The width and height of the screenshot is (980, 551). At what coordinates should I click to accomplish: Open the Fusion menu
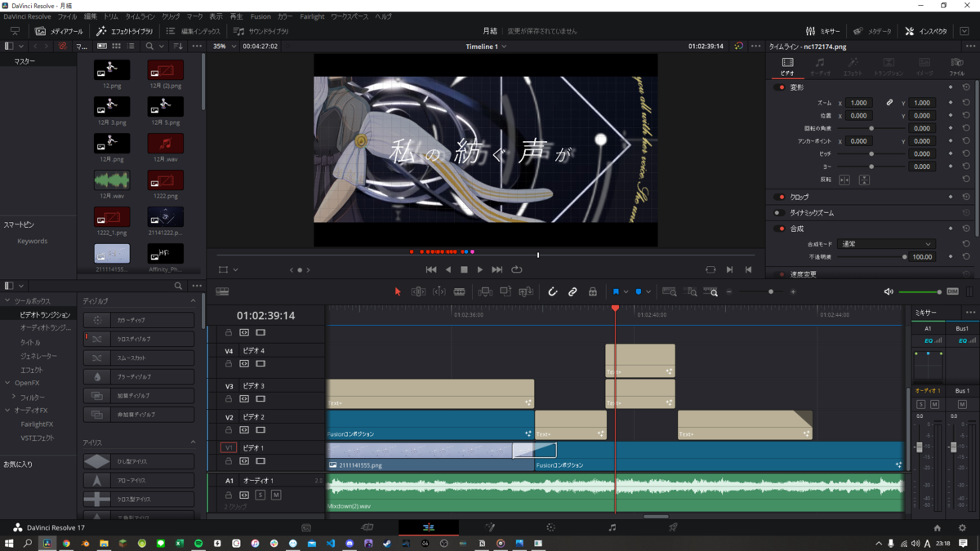[261, 16]
